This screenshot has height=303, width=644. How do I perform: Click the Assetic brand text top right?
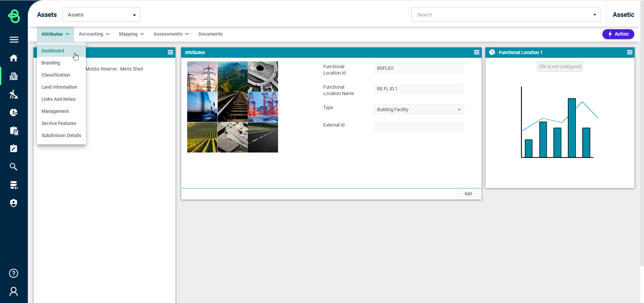pos(623,14)
